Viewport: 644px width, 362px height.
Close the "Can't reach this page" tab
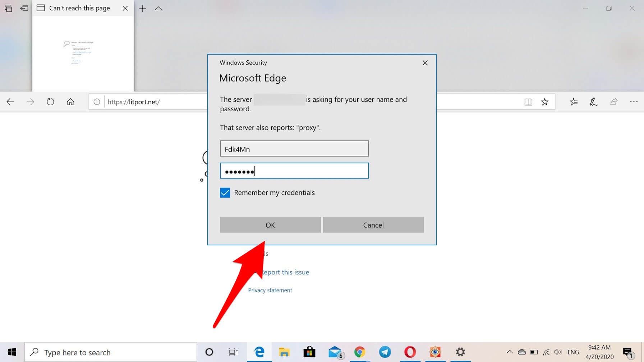(125, 8)
